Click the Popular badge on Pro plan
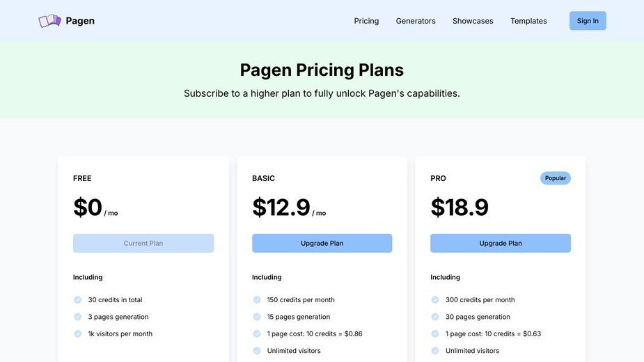This screenshot has height=362, width=644. 556,178
